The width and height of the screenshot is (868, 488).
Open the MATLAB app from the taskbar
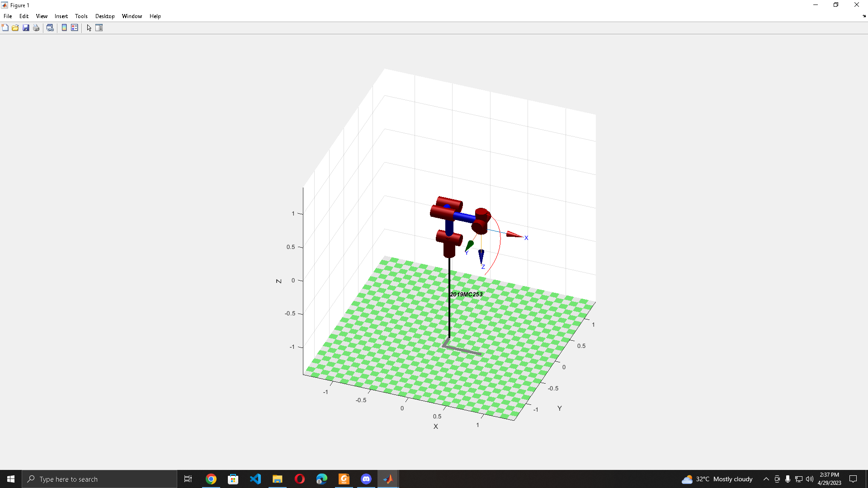pos(388,479)
